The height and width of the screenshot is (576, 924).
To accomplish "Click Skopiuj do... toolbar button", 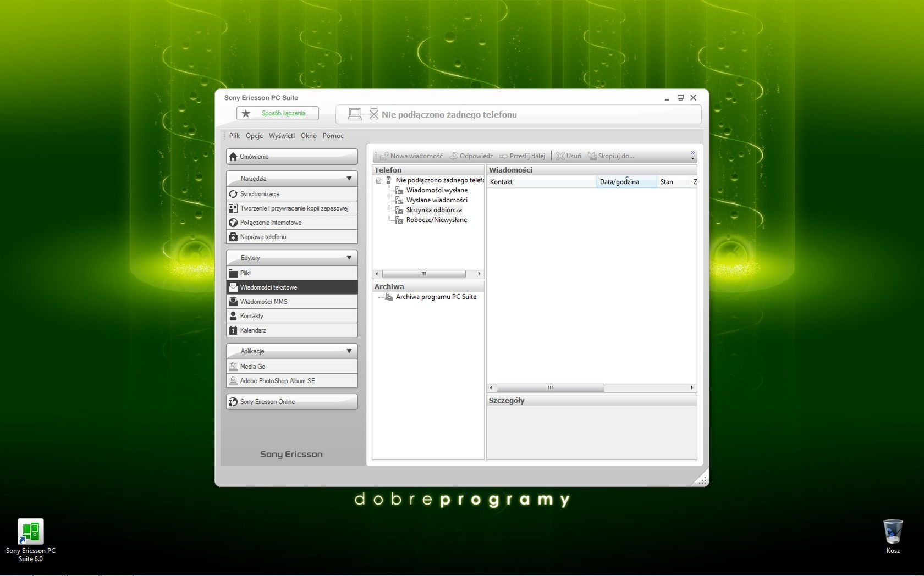I will (611, 156).
